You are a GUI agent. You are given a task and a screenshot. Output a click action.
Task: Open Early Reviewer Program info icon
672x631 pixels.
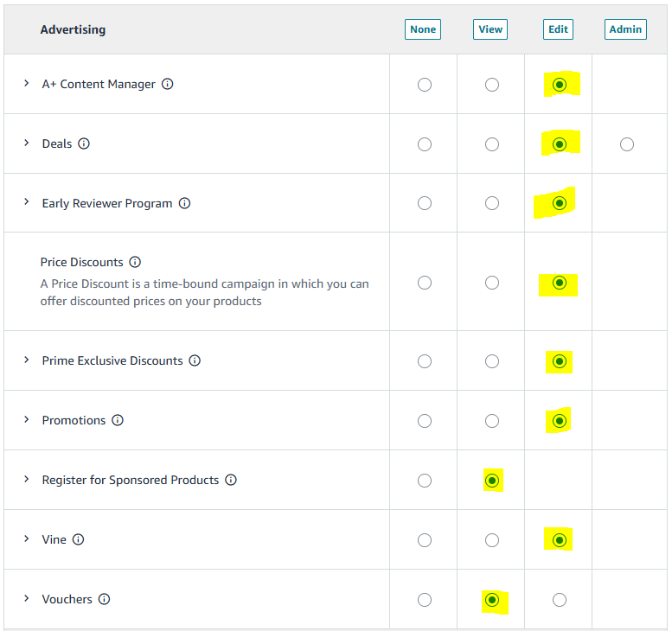click(x=184, y=203)
